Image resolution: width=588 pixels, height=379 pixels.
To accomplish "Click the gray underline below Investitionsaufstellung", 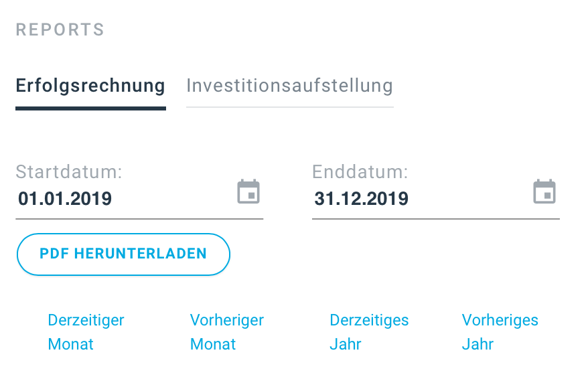I will [x=290, y=107].
